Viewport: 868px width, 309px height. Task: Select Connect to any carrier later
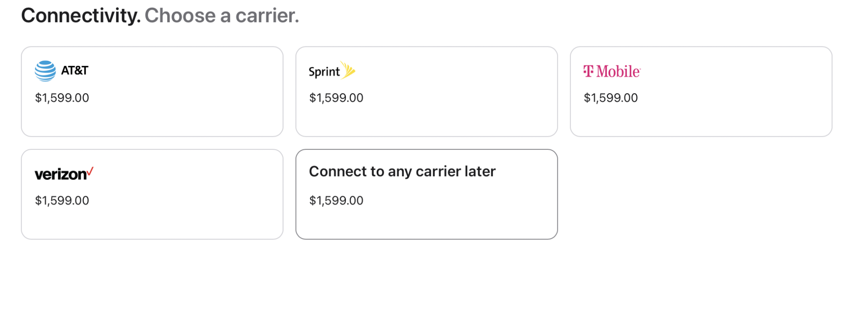pyautogui.click(x=427, y=194)
